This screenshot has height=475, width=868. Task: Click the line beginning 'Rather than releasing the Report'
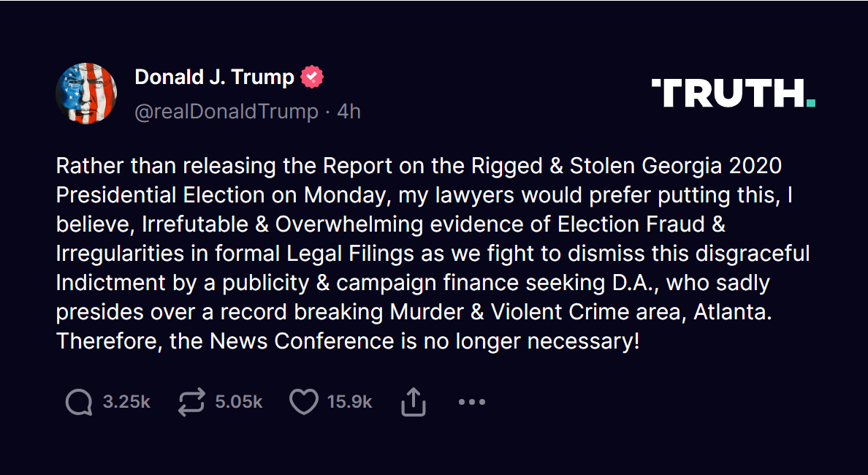click(419, 166)
